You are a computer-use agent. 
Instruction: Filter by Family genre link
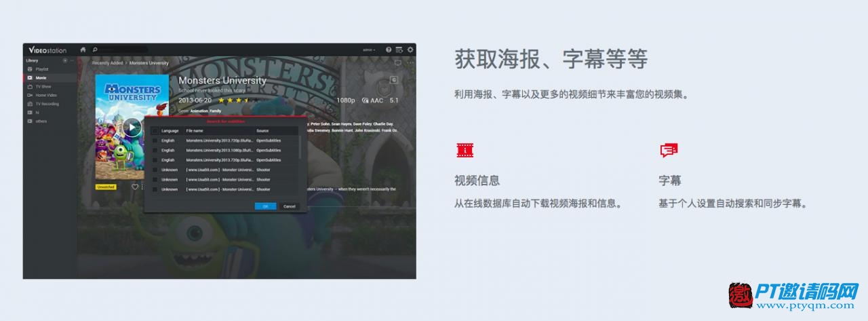215,111
